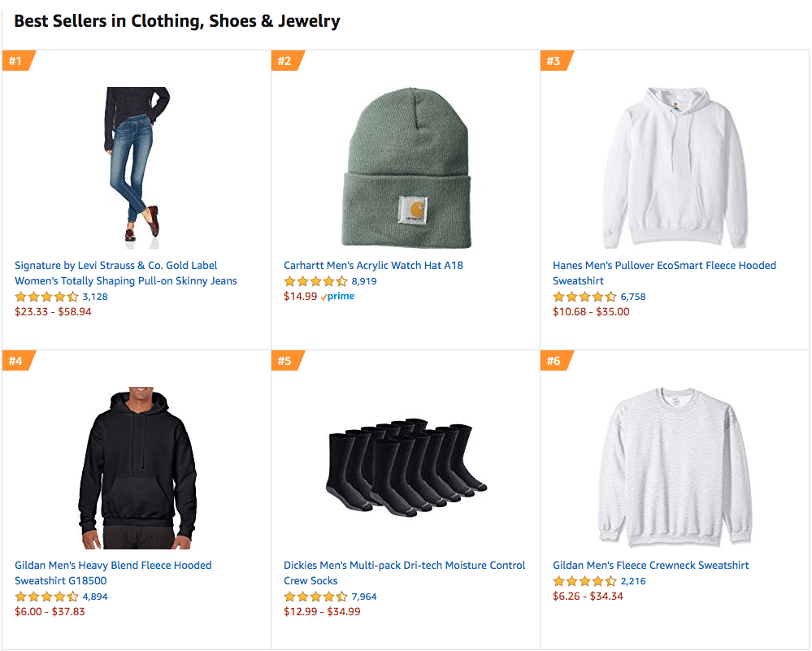Click the #4 rank badge on the Gildan hoodie

[x=15, y=360]
